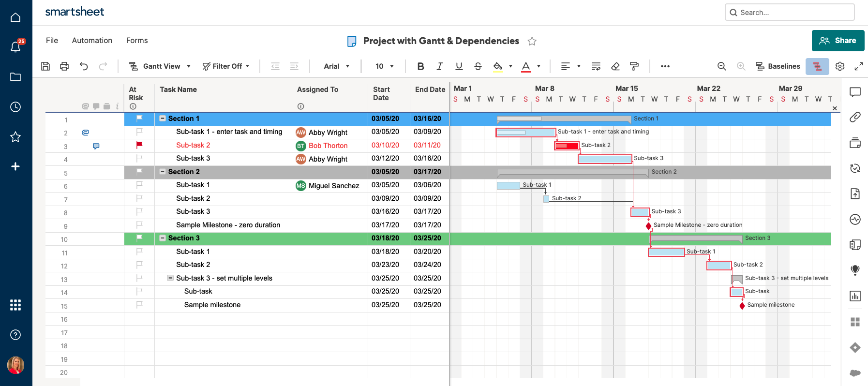Click the Baselines button
Viewport: 868px width, 386px height.
pyautogui.click(x=778, y=66)
